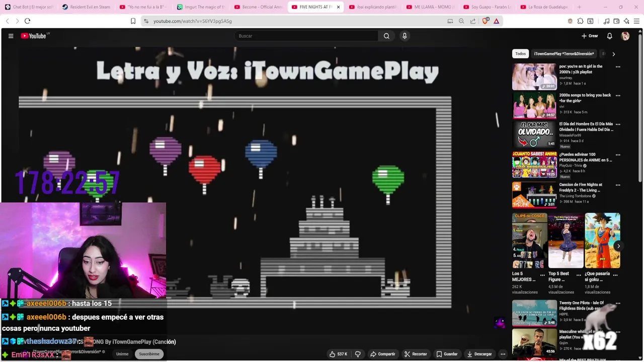Open the music note playlist icon
This screenshot has height=362, width=644.
coord(606,21)
